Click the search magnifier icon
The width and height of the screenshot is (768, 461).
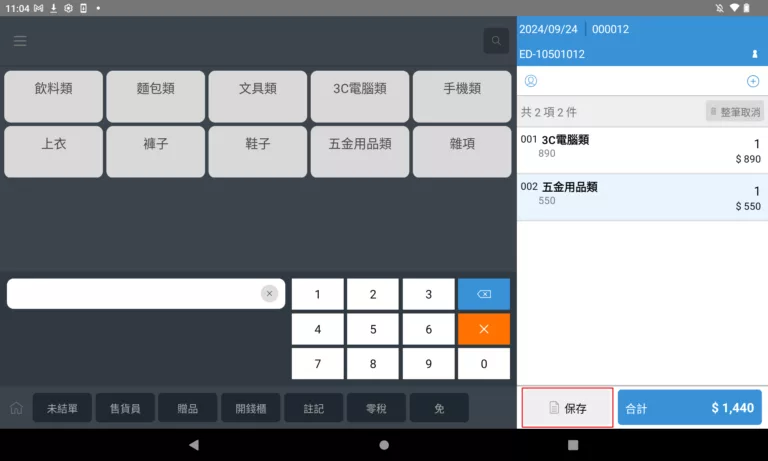click(495, 41)
